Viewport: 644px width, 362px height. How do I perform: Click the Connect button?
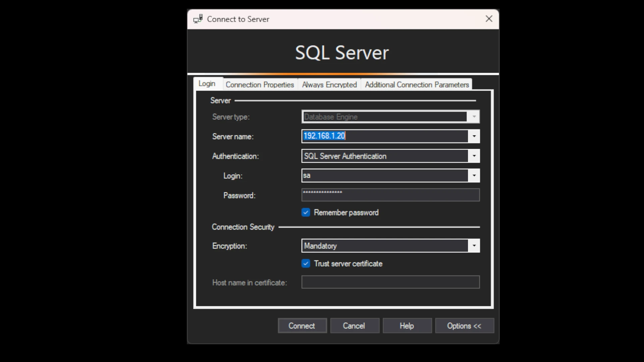click(302, 326)
